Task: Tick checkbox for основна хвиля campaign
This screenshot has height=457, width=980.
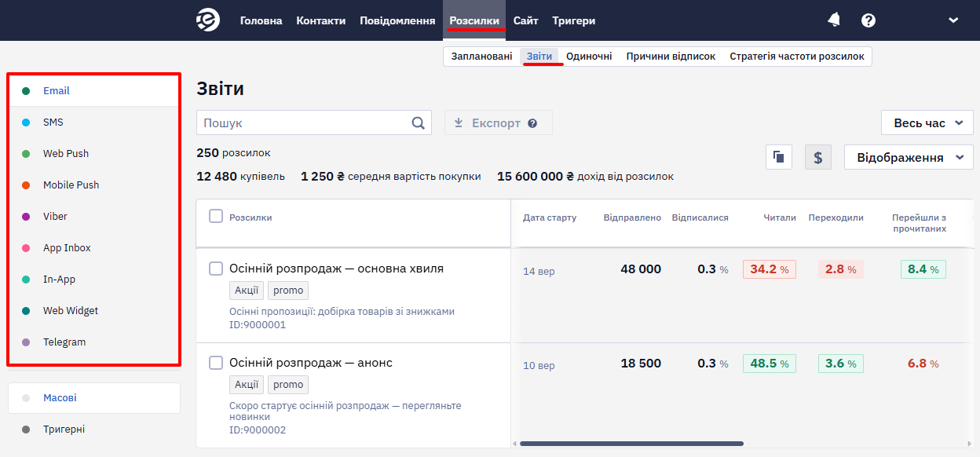Action: [216, 269]
